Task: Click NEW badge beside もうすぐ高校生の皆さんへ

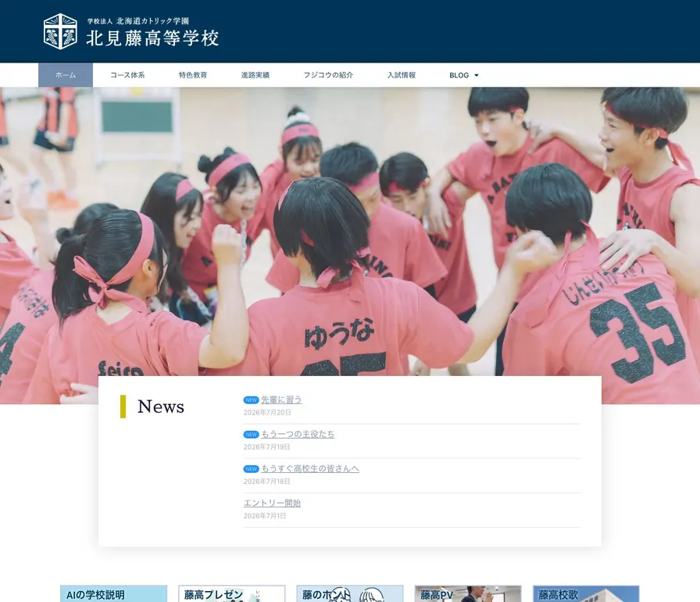Action: coord(252,469)
